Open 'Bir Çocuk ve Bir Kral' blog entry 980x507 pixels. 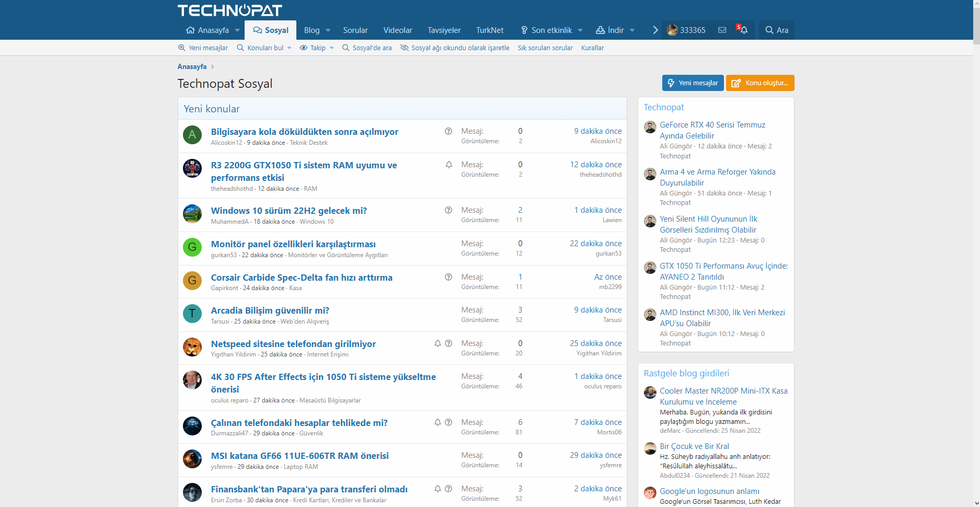pos(694,446)
